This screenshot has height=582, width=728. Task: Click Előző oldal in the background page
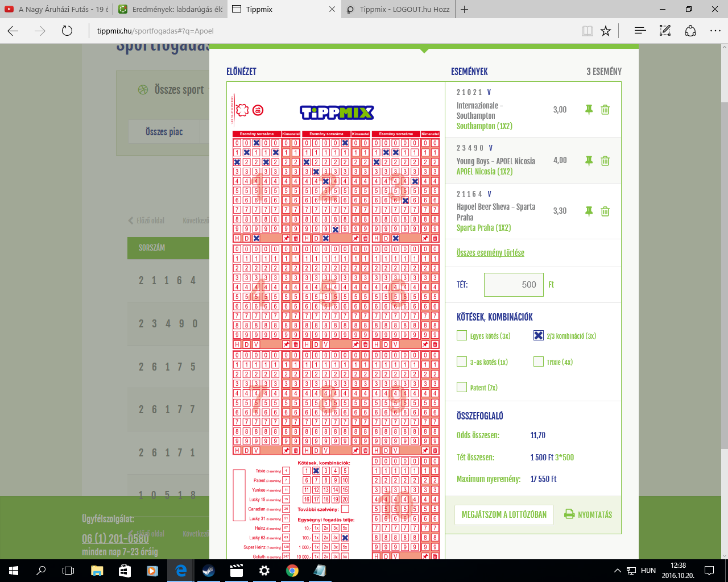coord(147,221)
